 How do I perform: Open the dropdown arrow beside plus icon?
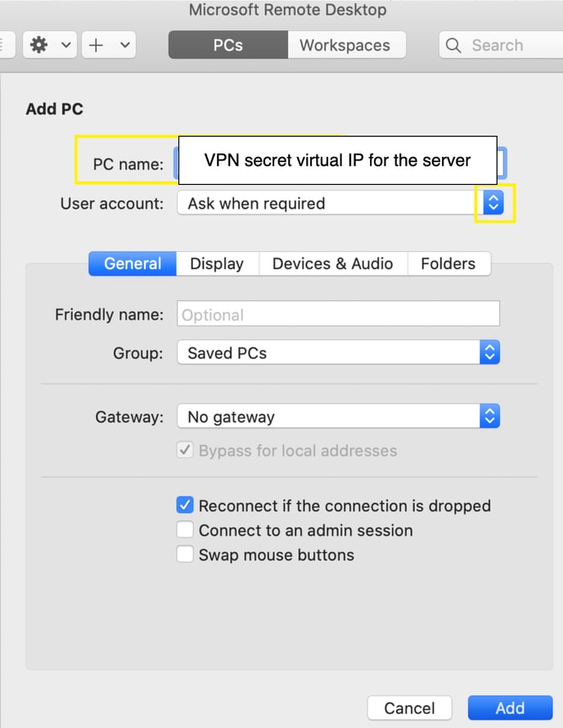click(124, 45)
